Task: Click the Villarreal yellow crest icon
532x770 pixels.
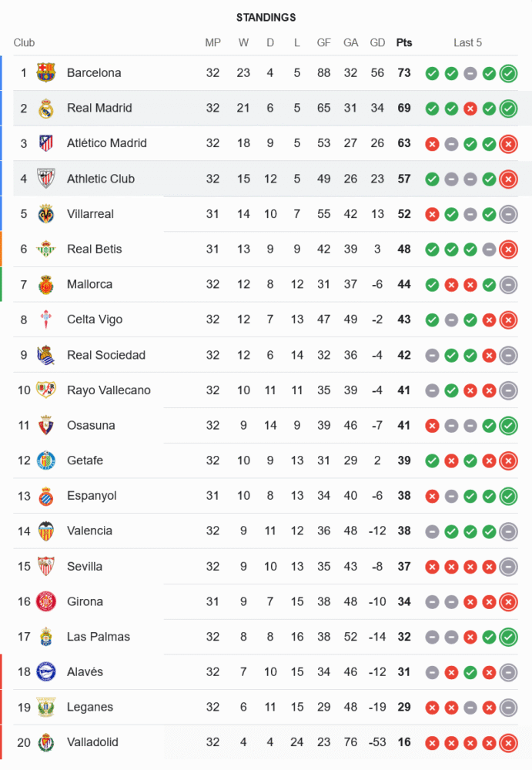Action: pyautogui.click(x=46, y=214)
